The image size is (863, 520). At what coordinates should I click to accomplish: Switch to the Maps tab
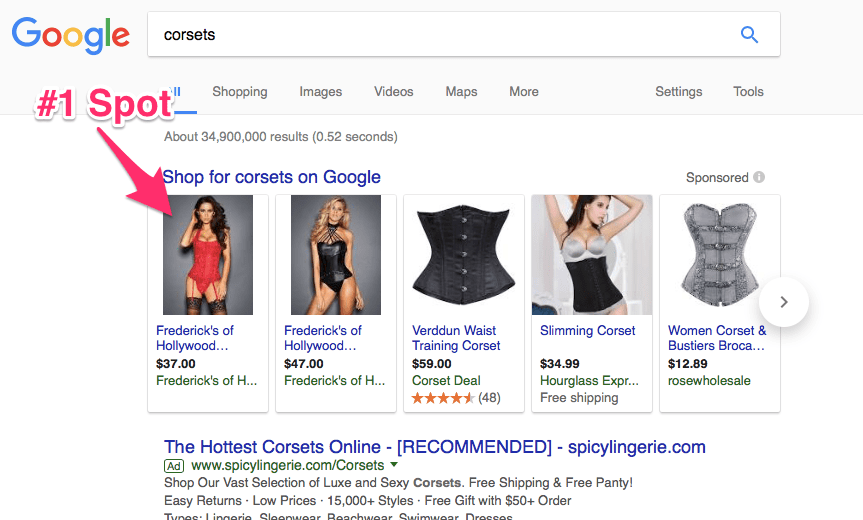pyautogui.click(x=461, y=91)
